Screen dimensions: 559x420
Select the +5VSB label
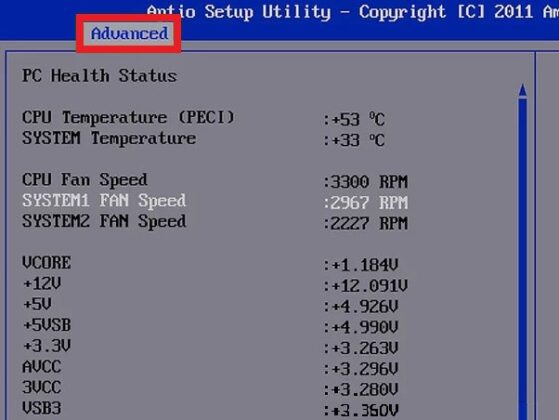pyautogui.click(x=47, y=325)
